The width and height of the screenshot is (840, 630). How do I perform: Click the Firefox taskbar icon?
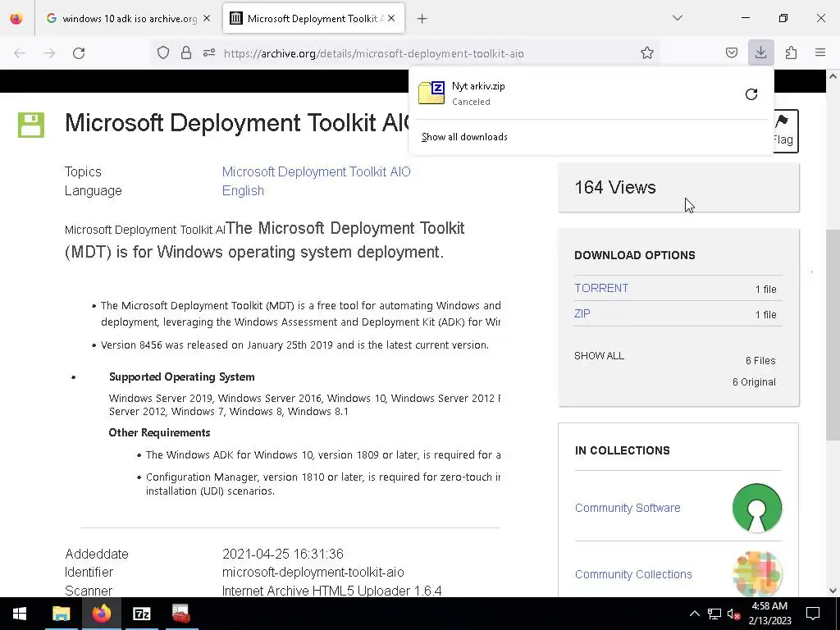click(101, 614)
